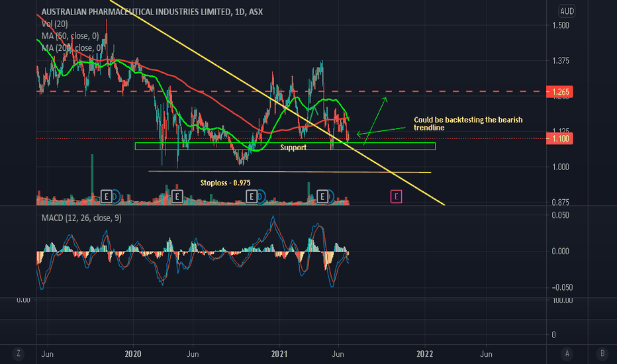Click the AUD currency badge

(x=567, y=11)
